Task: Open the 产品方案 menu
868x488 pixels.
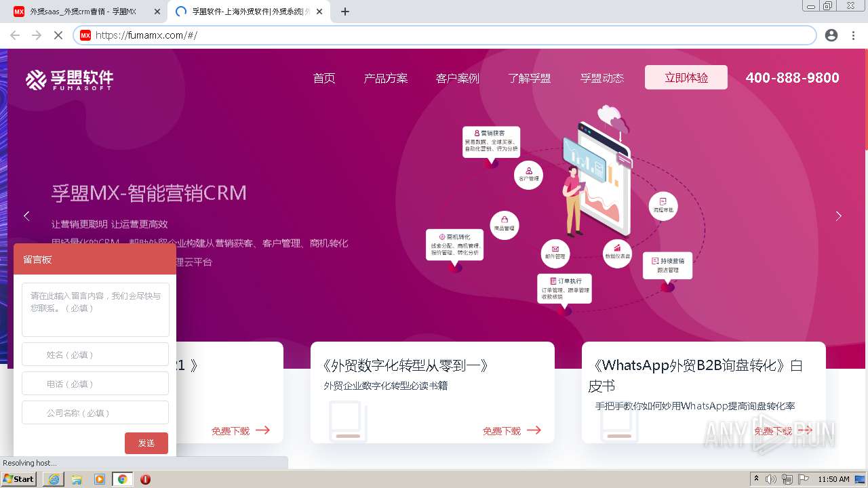Action: 386,78
